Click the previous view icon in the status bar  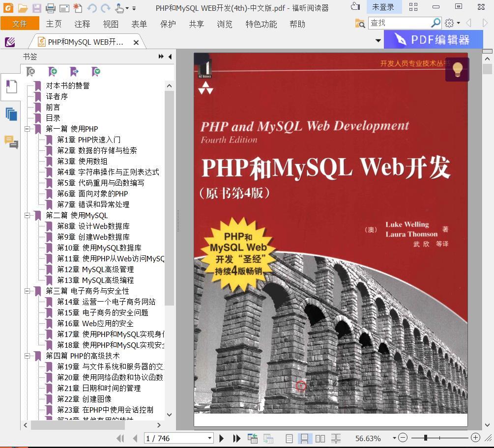pos(252,438)
